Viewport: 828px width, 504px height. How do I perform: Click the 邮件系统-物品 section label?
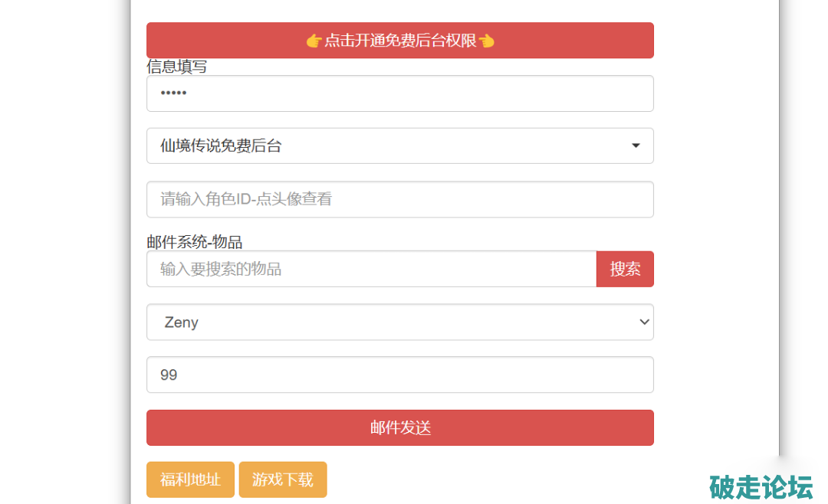(x=195, y=242)
